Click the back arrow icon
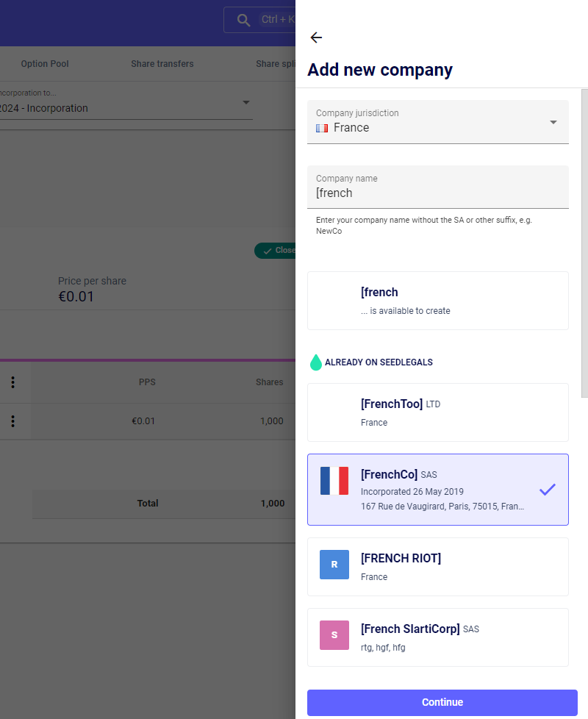 point(316,38)
